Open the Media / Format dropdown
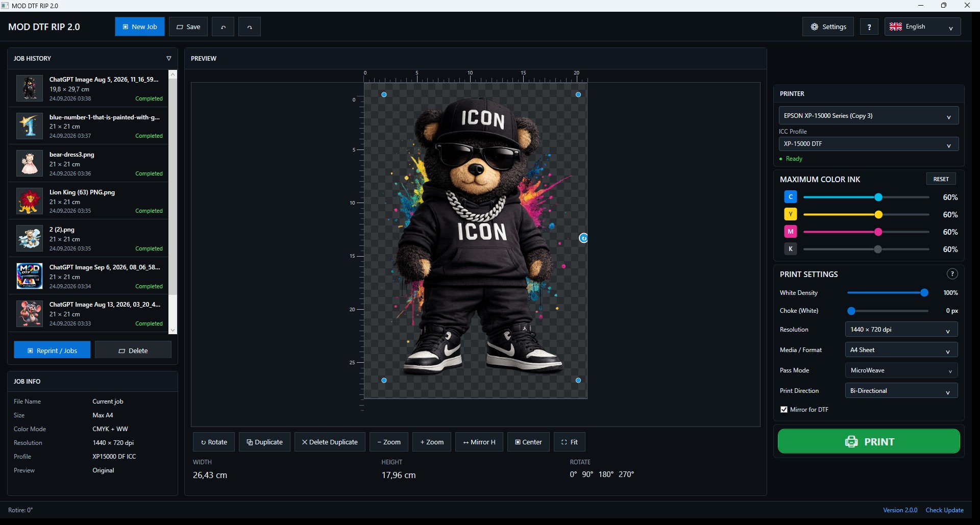Viewport: 980px width, 525px height. click(x=901, y=350)
